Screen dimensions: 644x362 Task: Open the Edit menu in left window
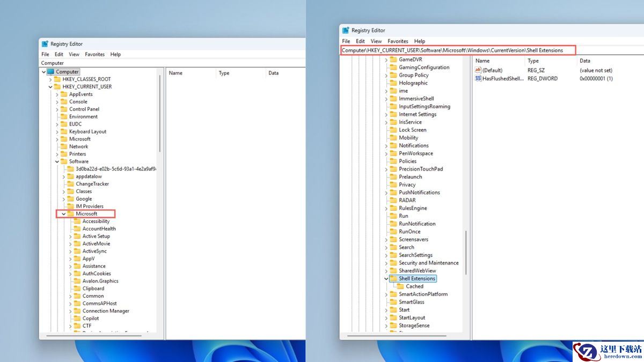tap(59, 54)
